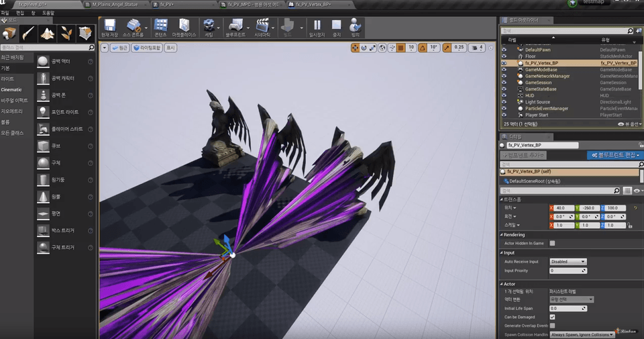Toggle visibility eye for Floor actor
Screen dimensions: 644x339
504,56
